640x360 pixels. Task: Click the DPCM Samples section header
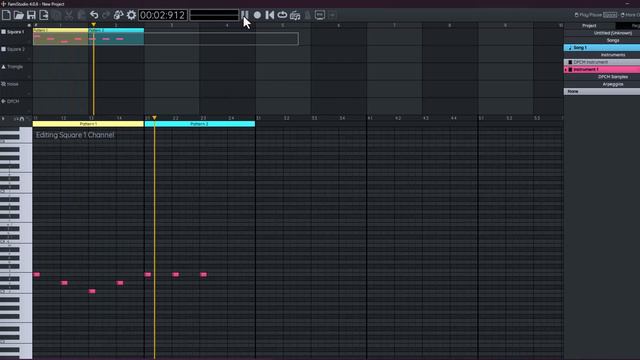click(x=613, y=77)
